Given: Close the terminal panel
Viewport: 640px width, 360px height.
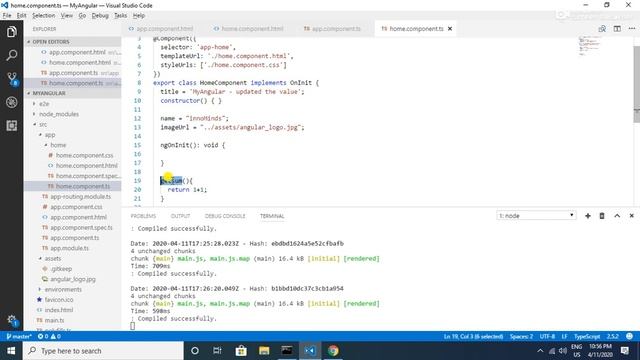Looking at the screenshot, I should pos(631,216).
